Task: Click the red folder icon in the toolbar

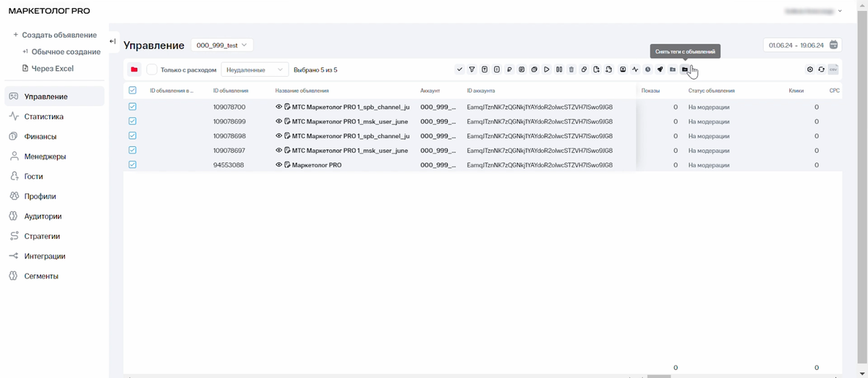Action: (x=134, y=70)
